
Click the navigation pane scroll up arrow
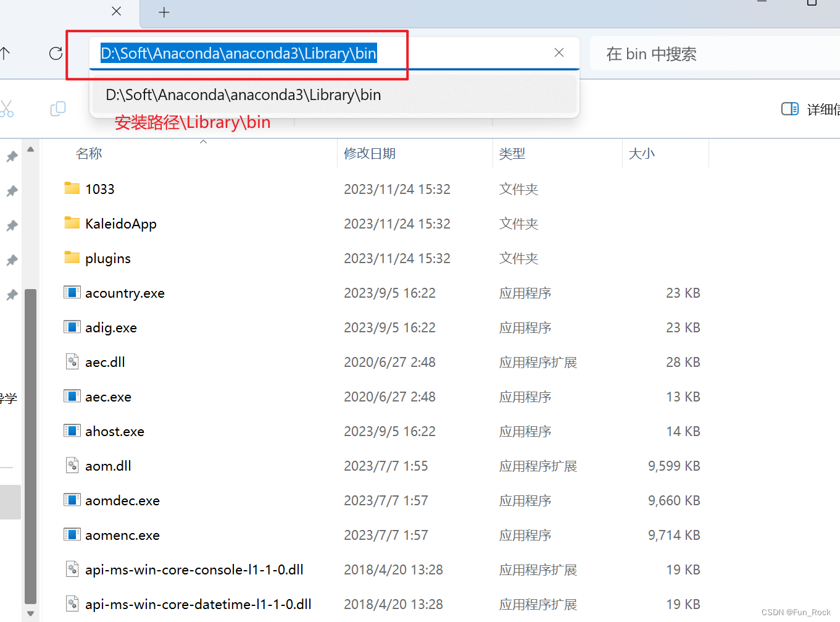pyautogui.click(x=30, y=149)
